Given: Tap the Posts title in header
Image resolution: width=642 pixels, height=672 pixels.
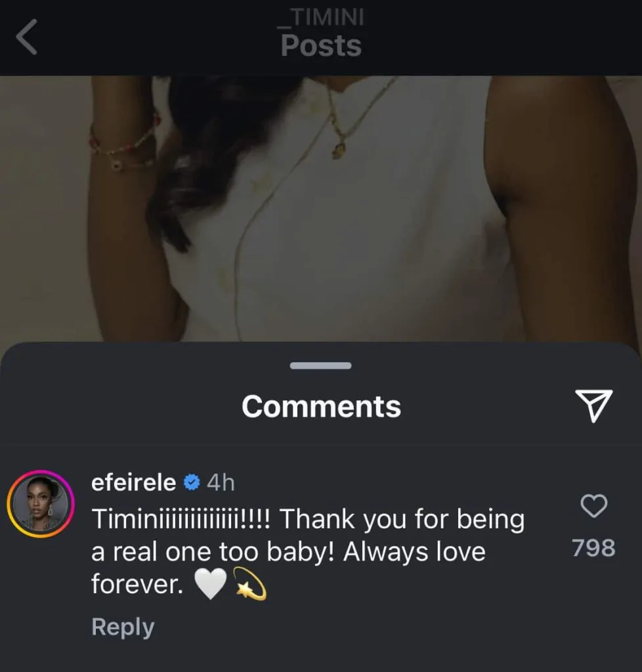Looking at the screenshot, I should [321, 46].
